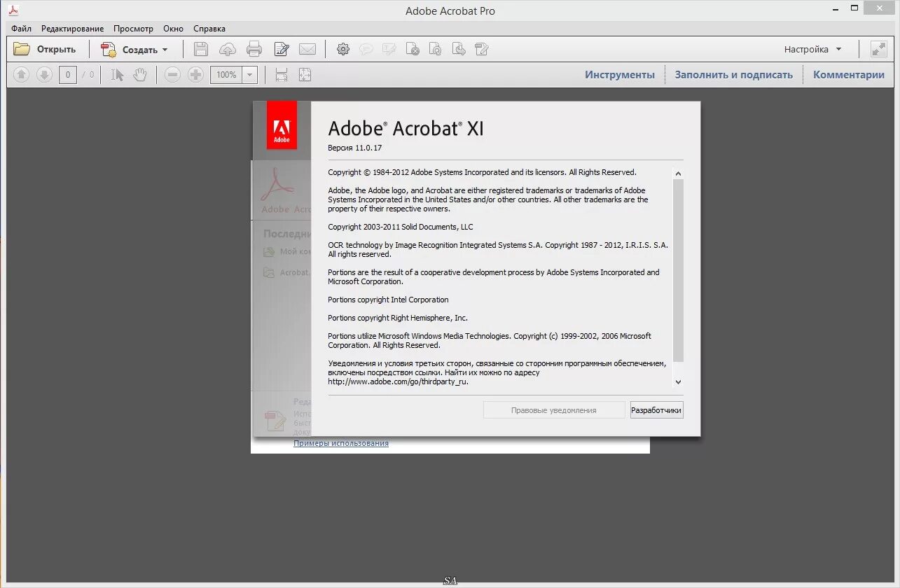Click 'Copyright 2003-2011 Solid Documents, LLC' line
This screenshot has width=900, height=588.
[x=401, y=227]
